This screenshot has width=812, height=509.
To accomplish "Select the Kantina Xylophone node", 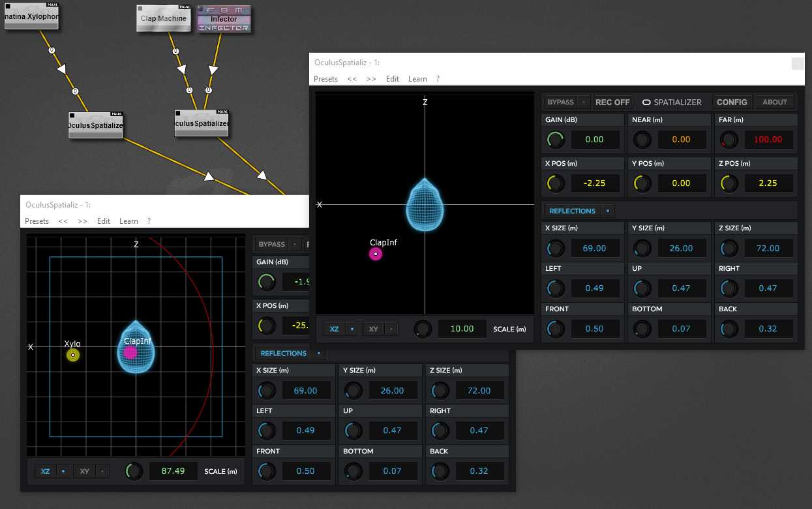I will point(31,18).
